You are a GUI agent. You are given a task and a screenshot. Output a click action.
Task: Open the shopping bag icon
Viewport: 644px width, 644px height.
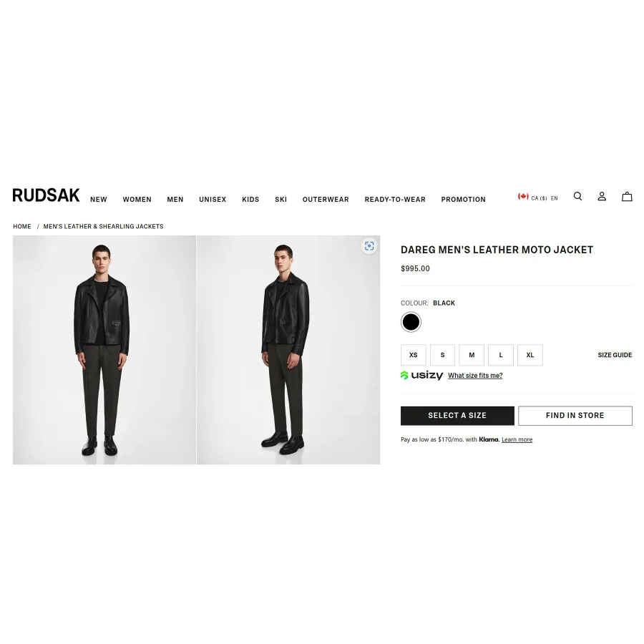[627, 196]
